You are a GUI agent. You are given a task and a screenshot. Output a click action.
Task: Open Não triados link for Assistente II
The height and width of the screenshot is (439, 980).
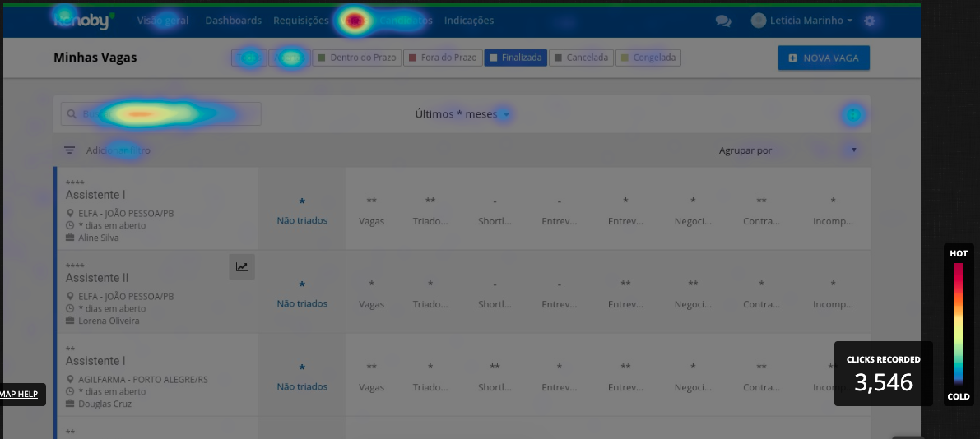302,303
